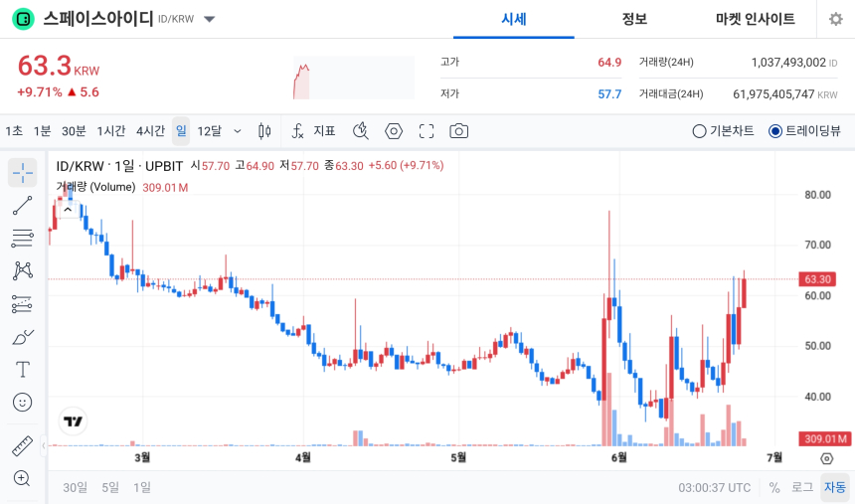
Task: Click the alert clock icon in toolbar
Action: click(x=361, y=131)
